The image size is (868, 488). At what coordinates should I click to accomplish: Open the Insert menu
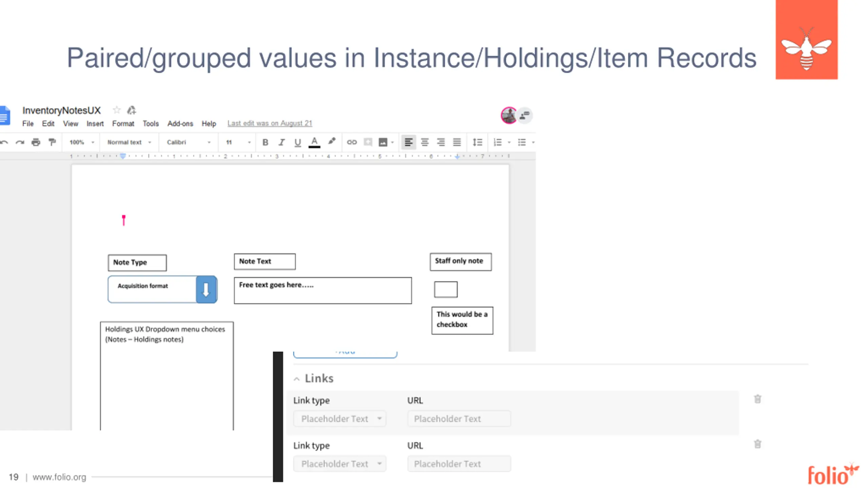[x=95, y=124]
